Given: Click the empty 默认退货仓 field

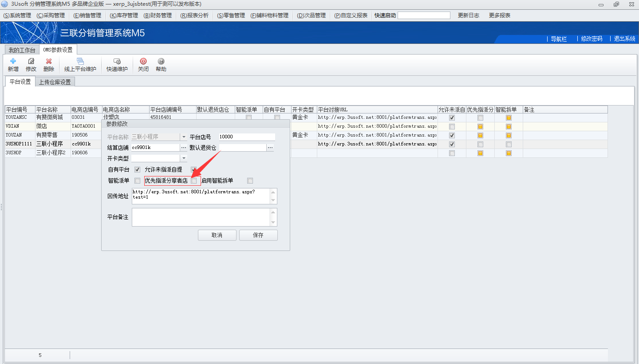Looking at the screenshot, I should 242,148.
